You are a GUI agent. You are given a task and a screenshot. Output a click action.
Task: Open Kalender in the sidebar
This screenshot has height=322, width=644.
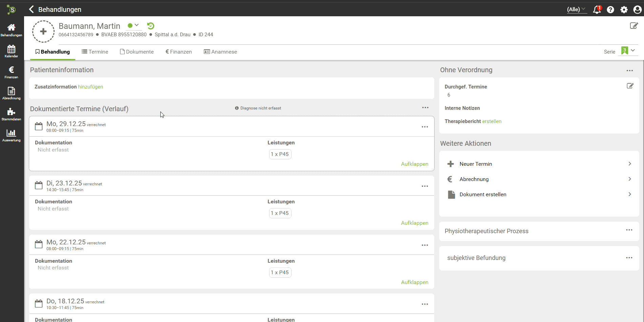11,51
